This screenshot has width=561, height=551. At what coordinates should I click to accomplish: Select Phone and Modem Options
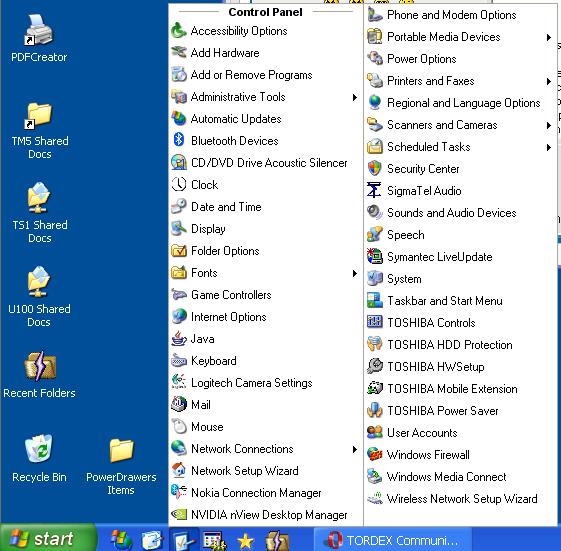click(460, 15)
